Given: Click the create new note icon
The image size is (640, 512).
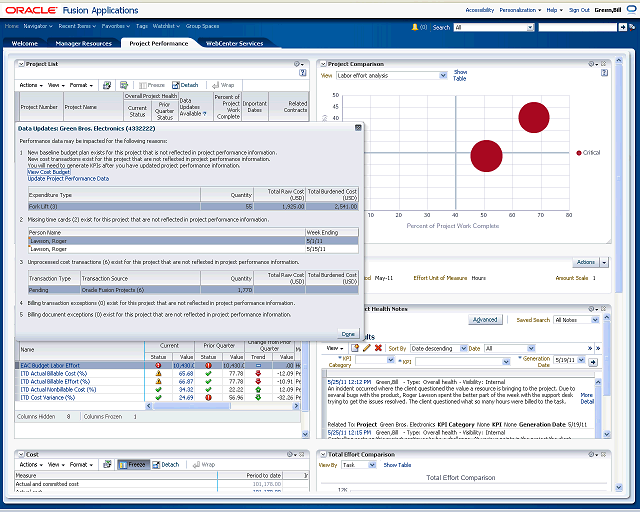Looking at the screenshot, I should pyautogui.click(x=354, y=348).
